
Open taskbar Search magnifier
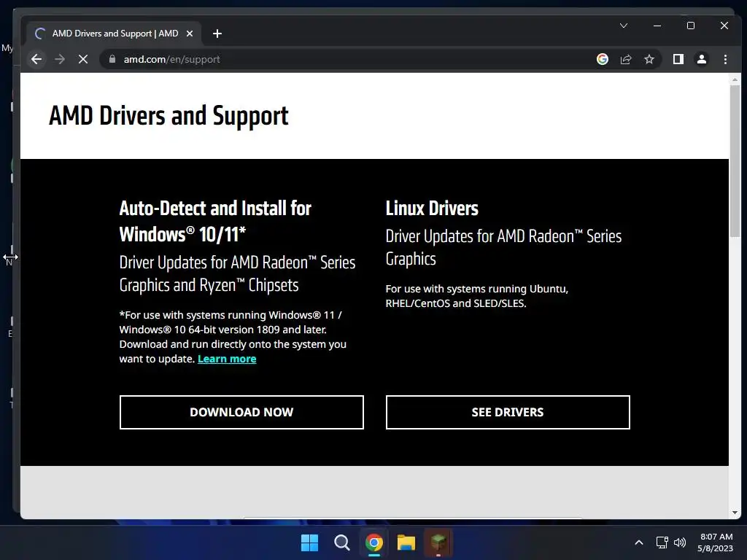[x=341, y=542]
